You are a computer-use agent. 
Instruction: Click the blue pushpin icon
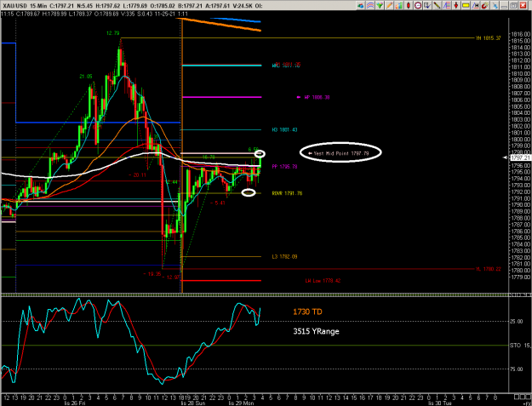point(495,5)
